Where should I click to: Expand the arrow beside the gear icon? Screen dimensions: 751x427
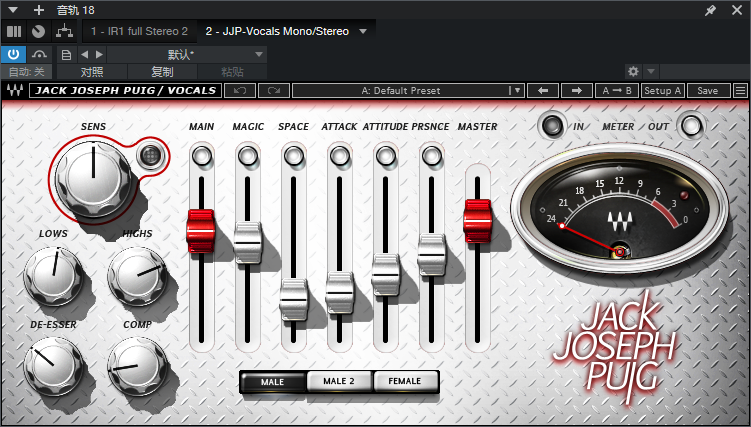pos(651,72)
